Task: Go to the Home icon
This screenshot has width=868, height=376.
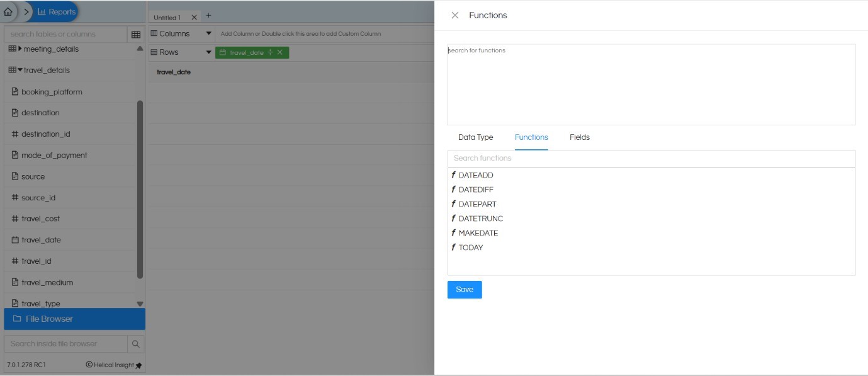Action: coord(8,12)
